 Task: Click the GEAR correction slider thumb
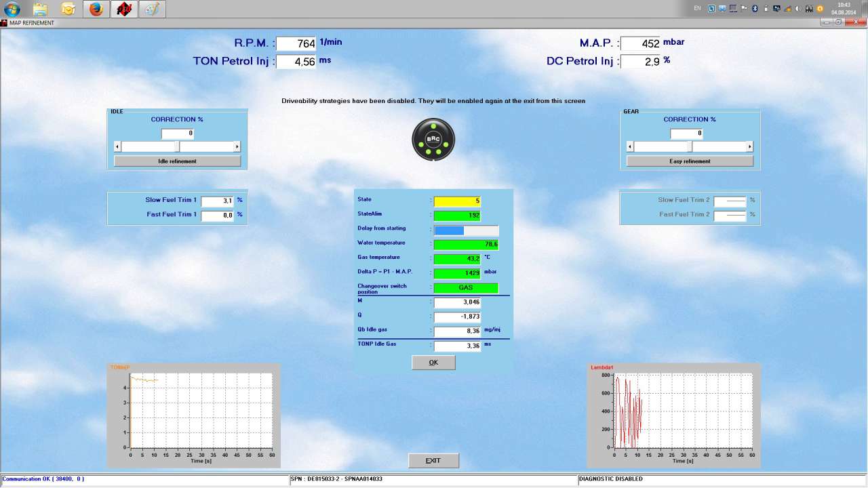tap(690, 146)
